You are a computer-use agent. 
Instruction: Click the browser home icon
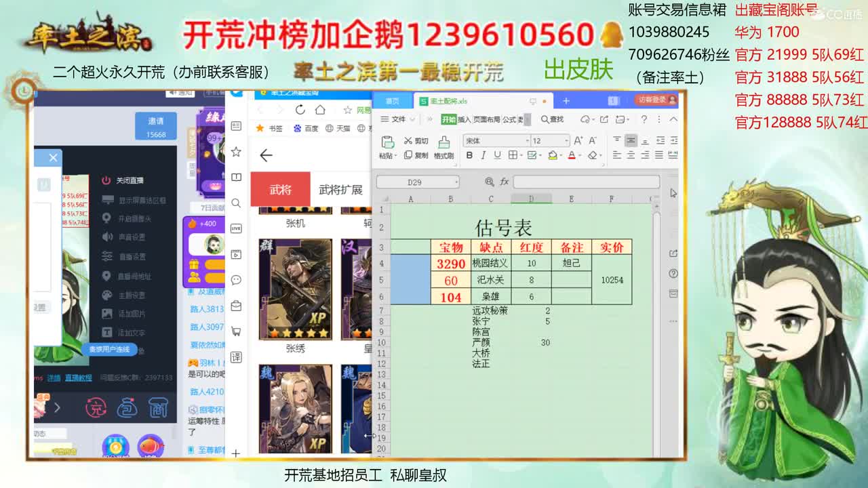tap(320, 110)
